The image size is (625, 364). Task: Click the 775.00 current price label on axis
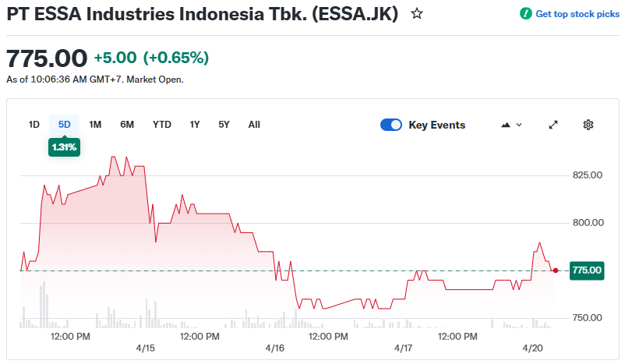pos(587,270)
